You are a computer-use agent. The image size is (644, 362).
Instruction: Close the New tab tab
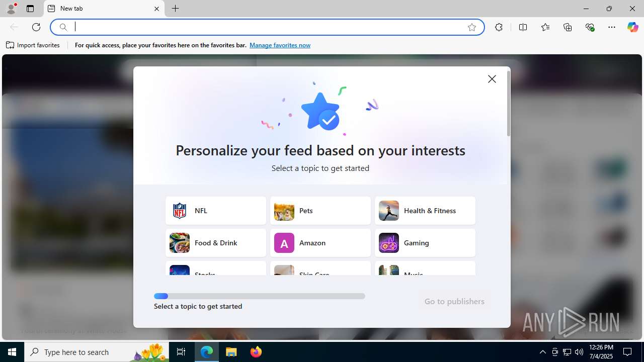tap(156, 9)
